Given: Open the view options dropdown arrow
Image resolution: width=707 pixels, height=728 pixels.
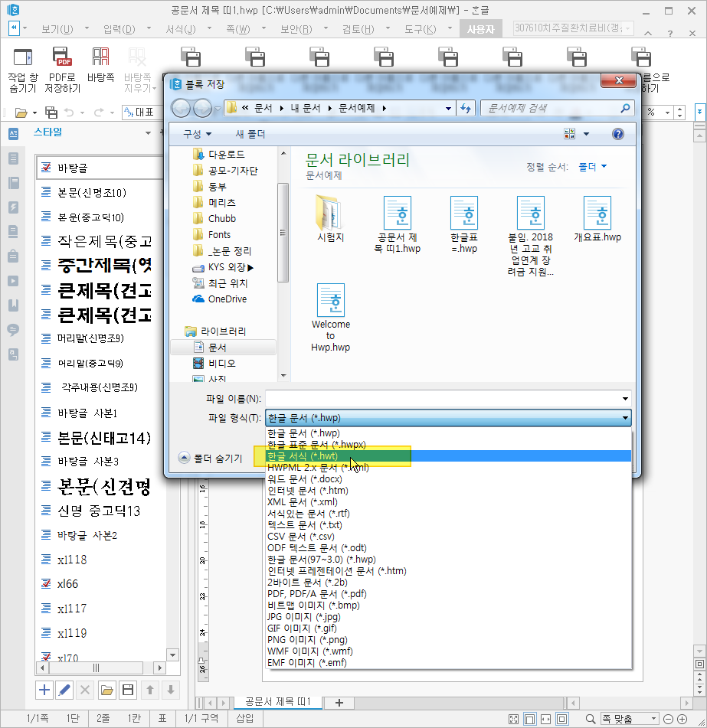Looking at the screenshot, I should (x=586, y=134).
